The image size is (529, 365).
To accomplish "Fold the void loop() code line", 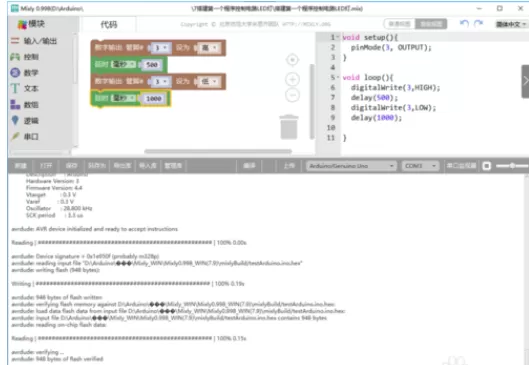I will (338, 77).
